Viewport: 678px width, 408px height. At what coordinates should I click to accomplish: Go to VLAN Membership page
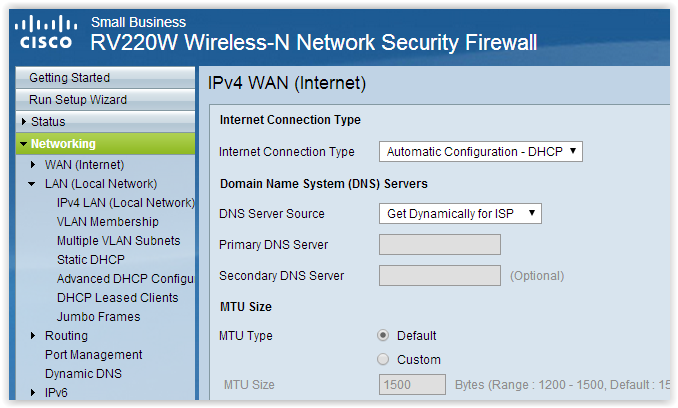[x=108, y=222]
